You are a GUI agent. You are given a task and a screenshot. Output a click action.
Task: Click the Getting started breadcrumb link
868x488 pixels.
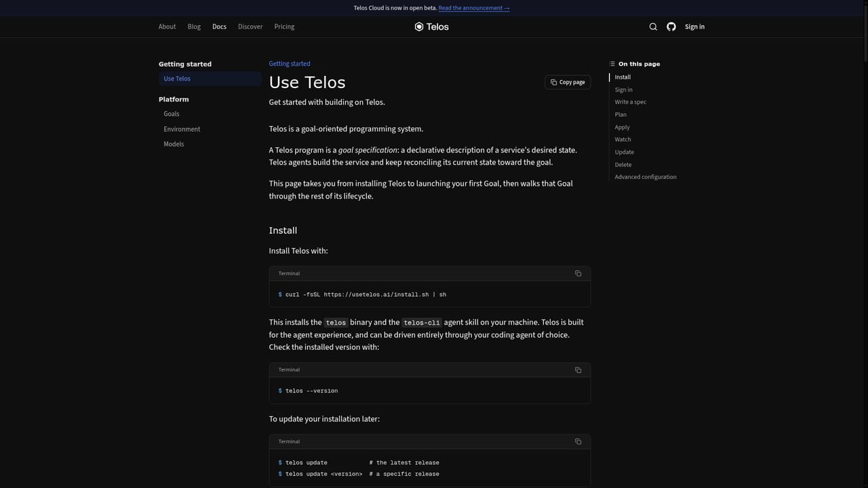coord(290,64)
